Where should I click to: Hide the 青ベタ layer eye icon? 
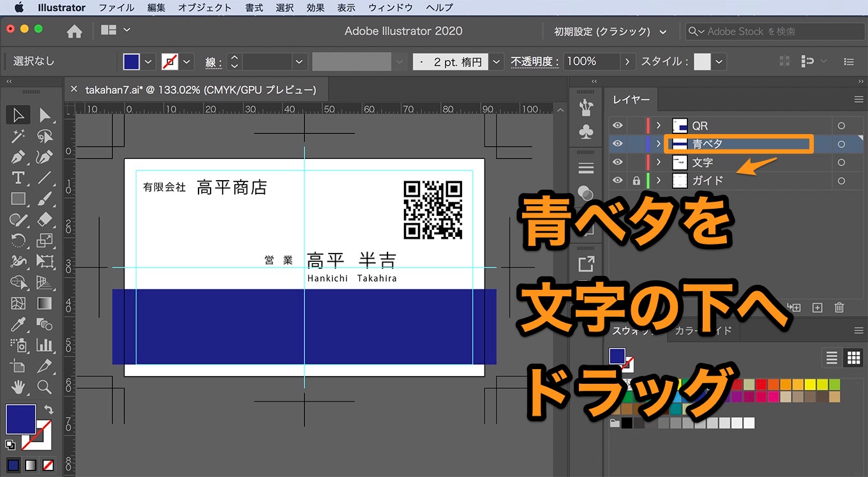[x=617, y=144]
